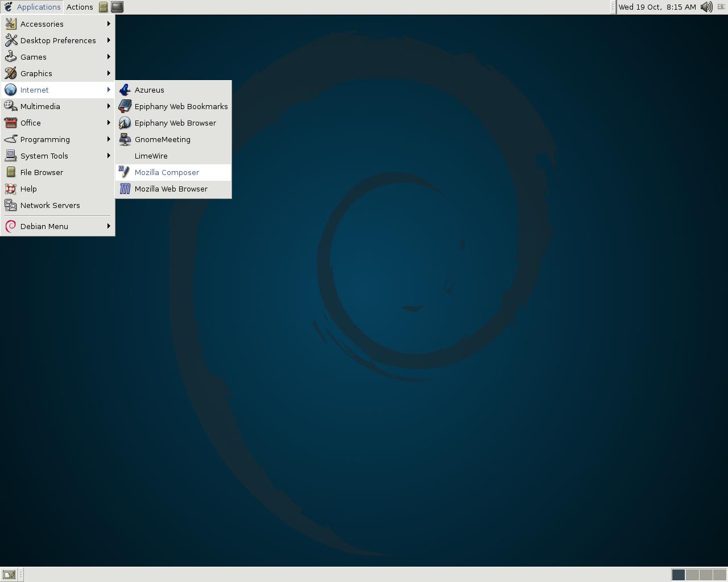The image size is (728, 582).
Task: Expand the Accessories submenu arrow
Action: pos(109,24)
